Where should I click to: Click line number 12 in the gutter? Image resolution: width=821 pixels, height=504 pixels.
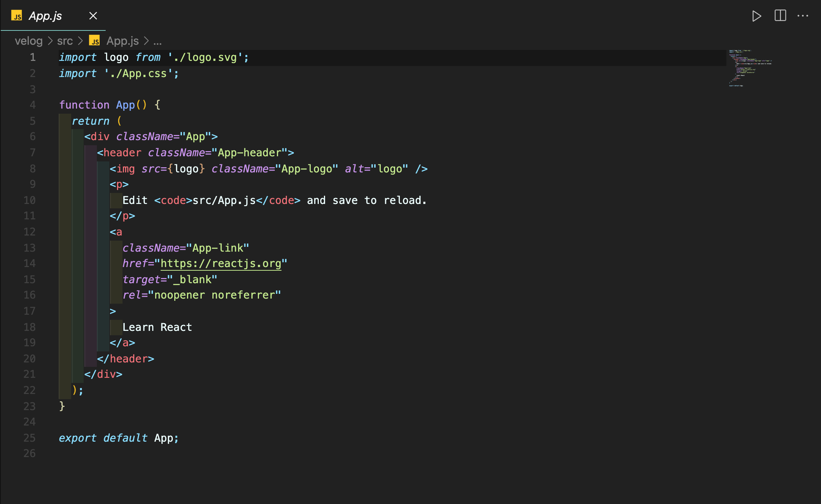coord(30,232)
